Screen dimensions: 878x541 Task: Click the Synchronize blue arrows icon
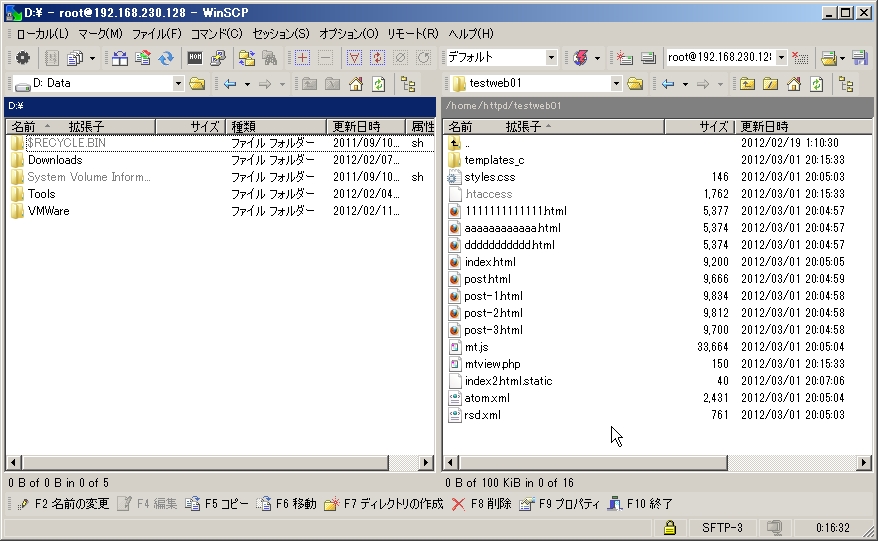pos(166,58)
